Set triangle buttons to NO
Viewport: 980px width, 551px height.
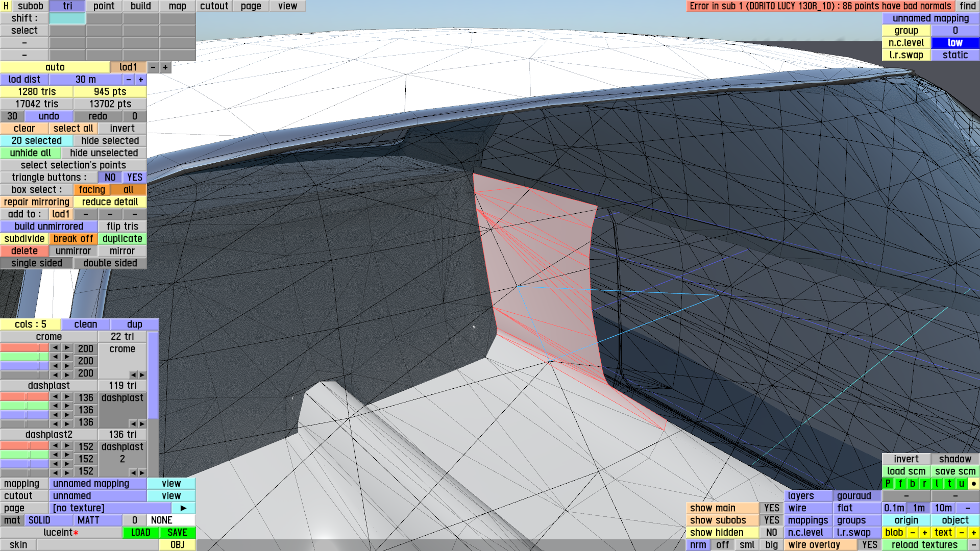point(110,178)
